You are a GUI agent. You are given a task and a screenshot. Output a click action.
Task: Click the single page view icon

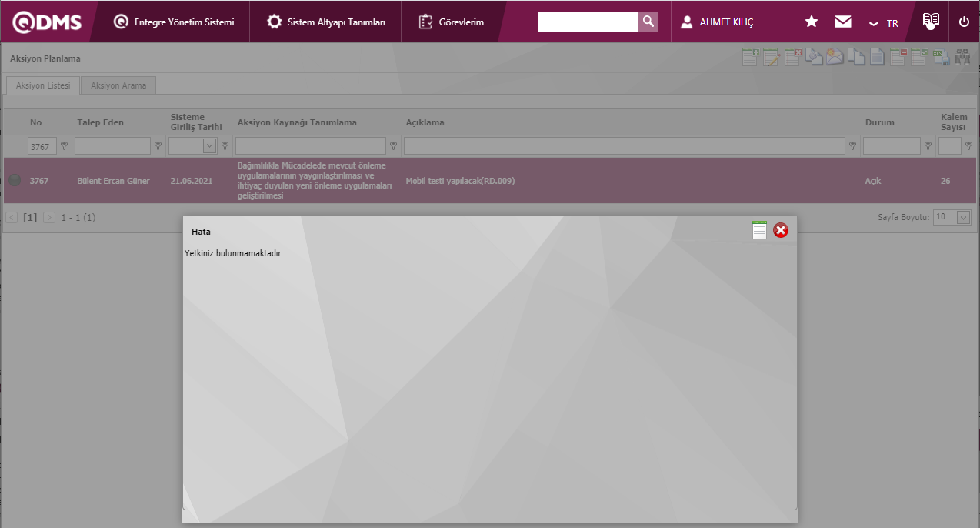pos(877,58)
